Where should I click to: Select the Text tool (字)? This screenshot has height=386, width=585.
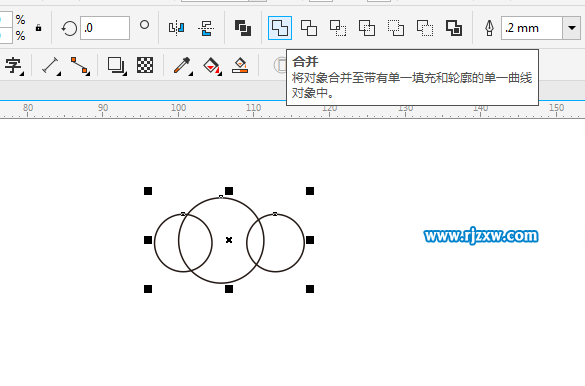14,66
